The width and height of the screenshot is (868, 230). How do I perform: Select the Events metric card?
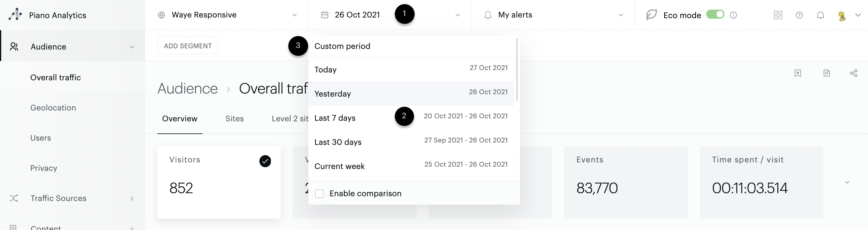[x=626, y=182]
